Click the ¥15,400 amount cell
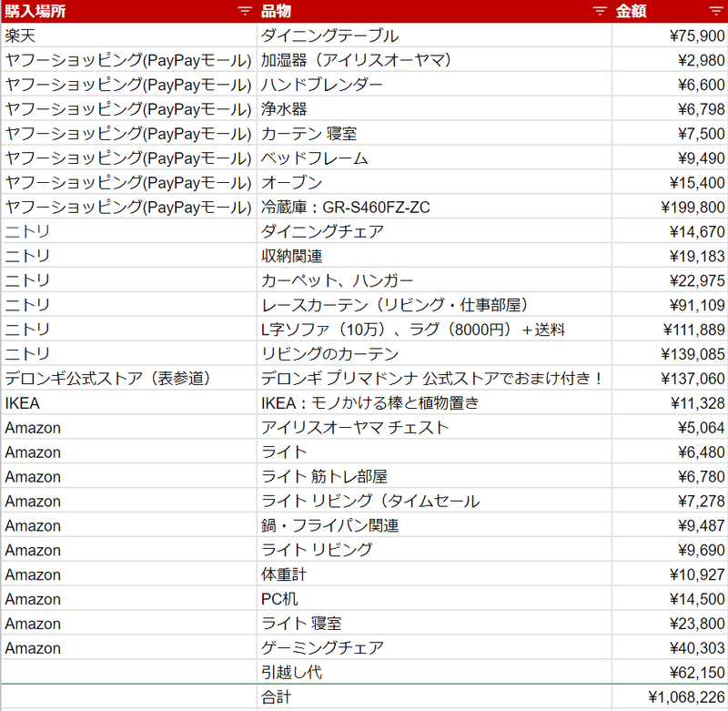728x711 pixels. 670,182
